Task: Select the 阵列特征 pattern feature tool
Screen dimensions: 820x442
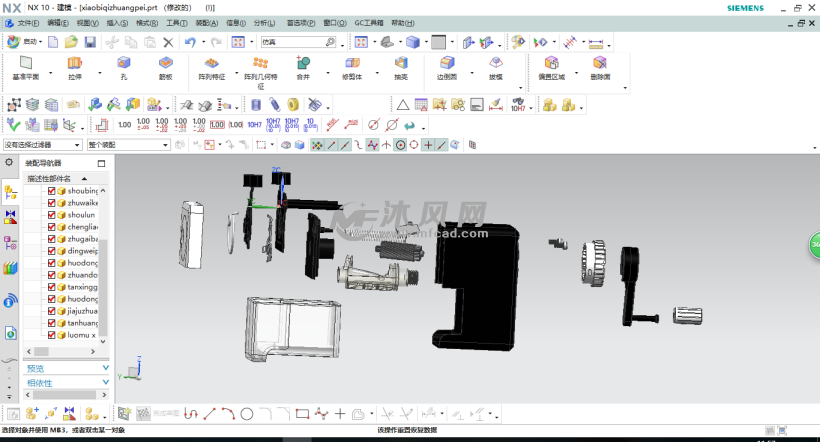Action: 211,68
